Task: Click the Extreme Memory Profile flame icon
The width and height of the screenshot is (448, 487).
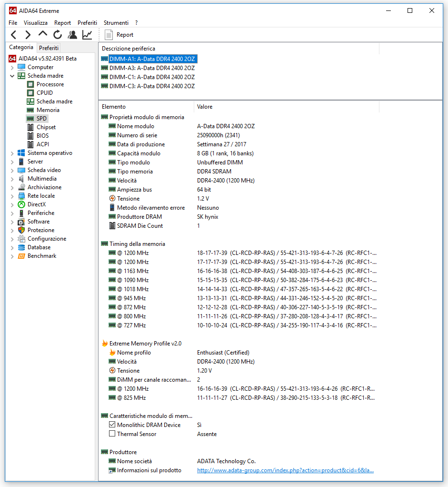Action: [105, 343]
